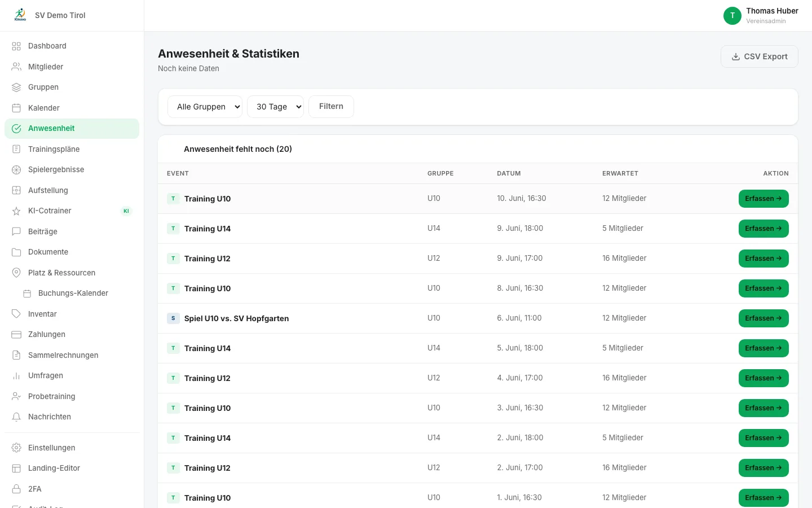812x508 pixels.
Task: Click the Spielergebnisse ball icon
Action: pos(16,170)
